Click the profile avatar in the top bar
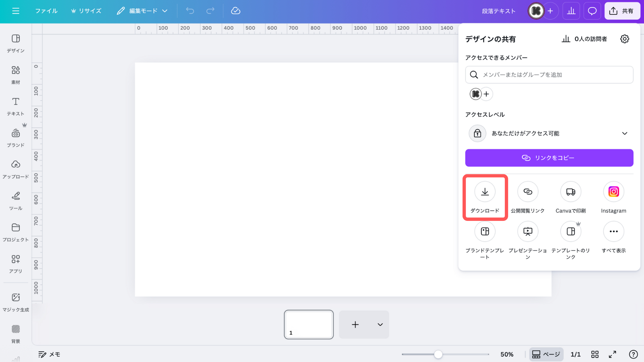644x362 pixels. click(x=536, y=11)
